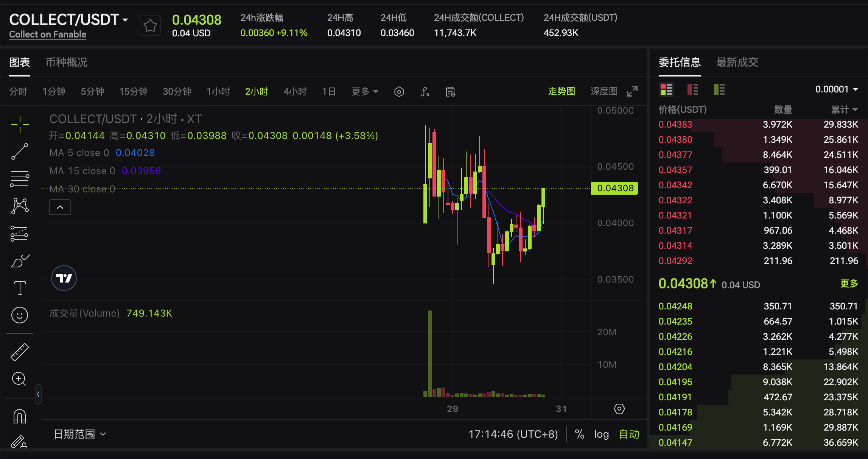
Task: Expand the chart to fullscreen
Action: (x=632, y=91)
